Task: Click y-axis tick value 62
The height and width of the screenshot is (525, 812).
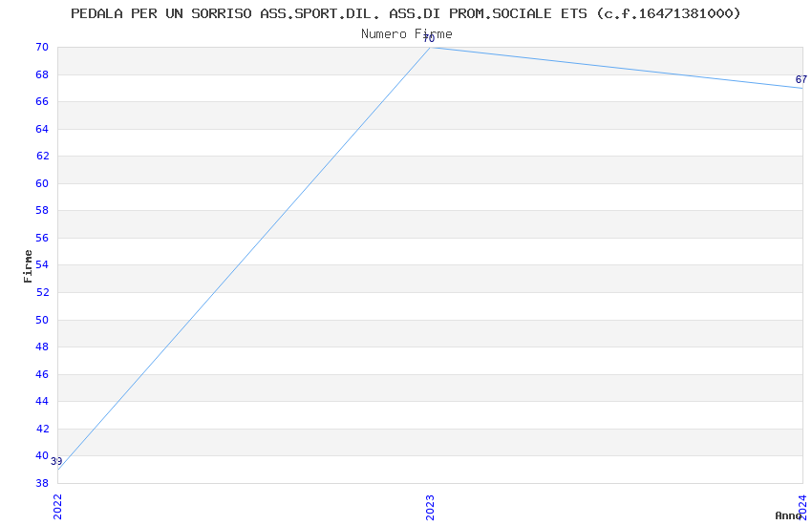Action: [x=42, y=156]
